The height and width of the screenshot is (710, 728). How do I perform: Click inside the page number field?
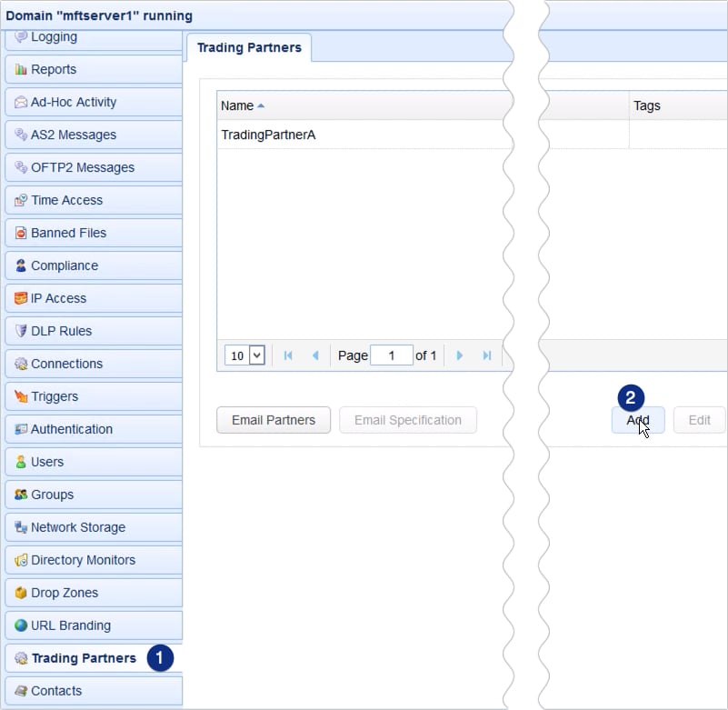click(392, 355)
